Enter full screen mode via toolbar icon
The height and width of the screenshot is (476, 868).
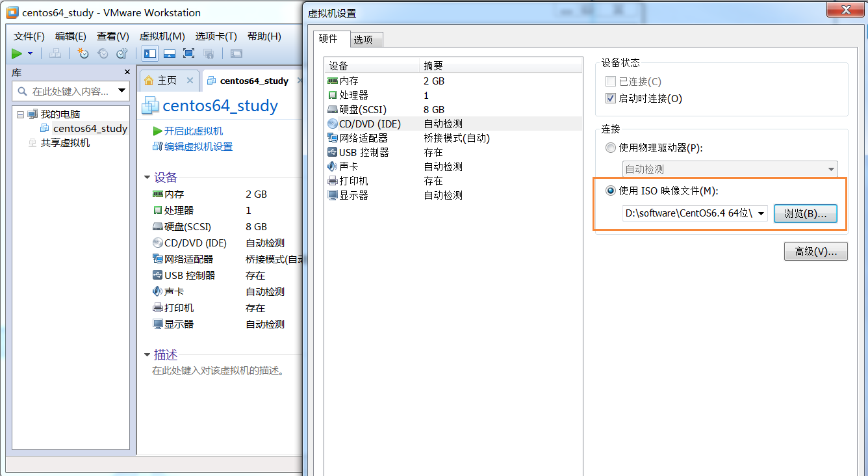tap(188, 53)
